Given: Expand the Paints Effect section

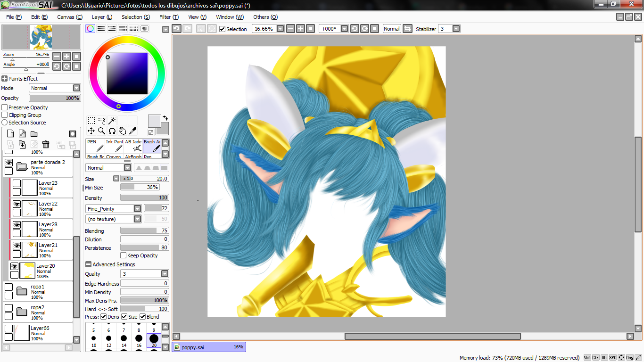Looking at the screenshot, I should tap(5, 79).
